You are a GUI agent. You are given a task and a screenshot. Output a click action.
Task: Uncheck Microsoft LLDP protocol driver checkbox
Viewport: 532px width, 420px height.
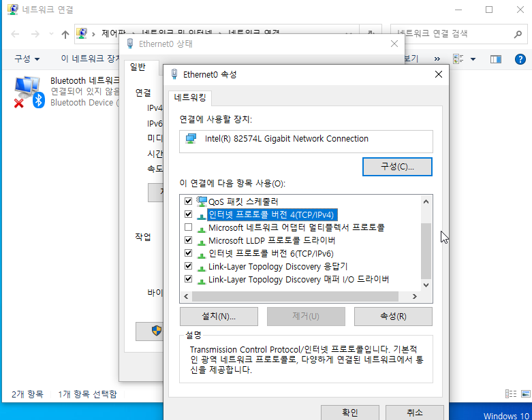click(188, 240)
